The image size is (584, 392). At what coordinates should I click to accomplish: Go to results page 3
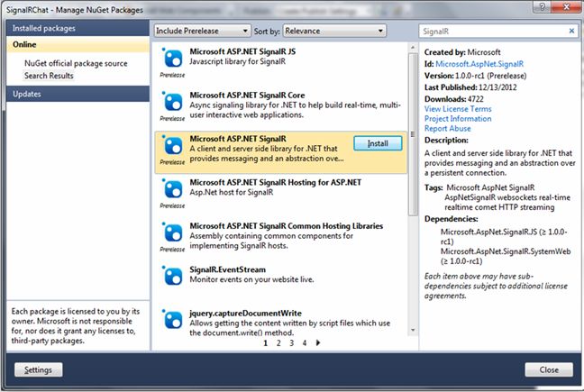tap(291, 342)
